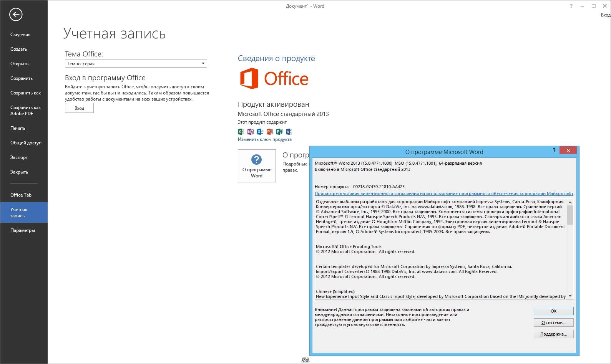This screenshot has height=364, width=611.
Task: Click 'Microsoft® Office Proofing Tools' line
Action: tap(349, 247)
